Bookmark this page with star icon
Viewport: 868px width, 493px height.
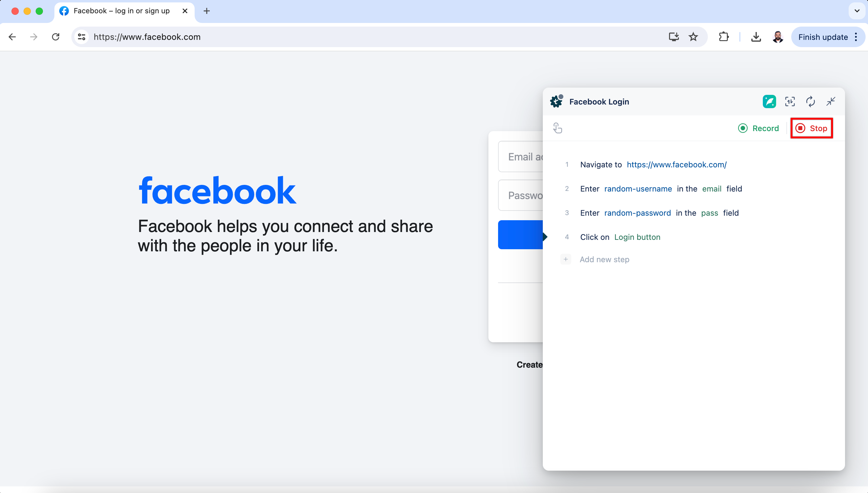point(693,37)
